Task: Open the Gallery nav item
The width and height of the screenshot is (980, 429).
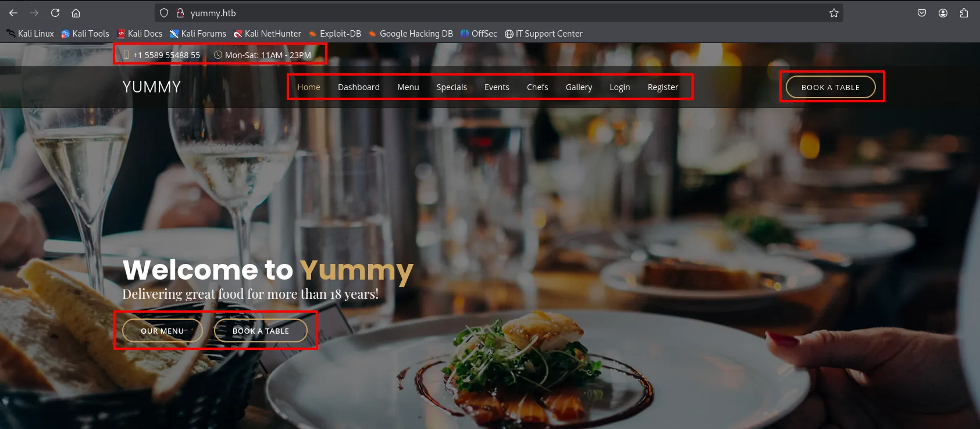Action: click(x=579, y=87)
